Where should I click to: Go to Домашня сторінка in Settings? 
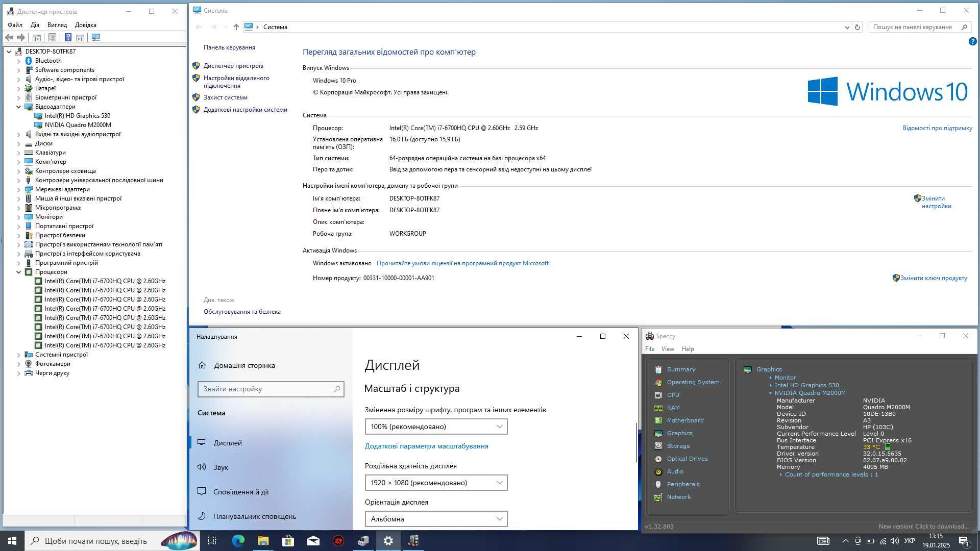click(x=244, y=365)
